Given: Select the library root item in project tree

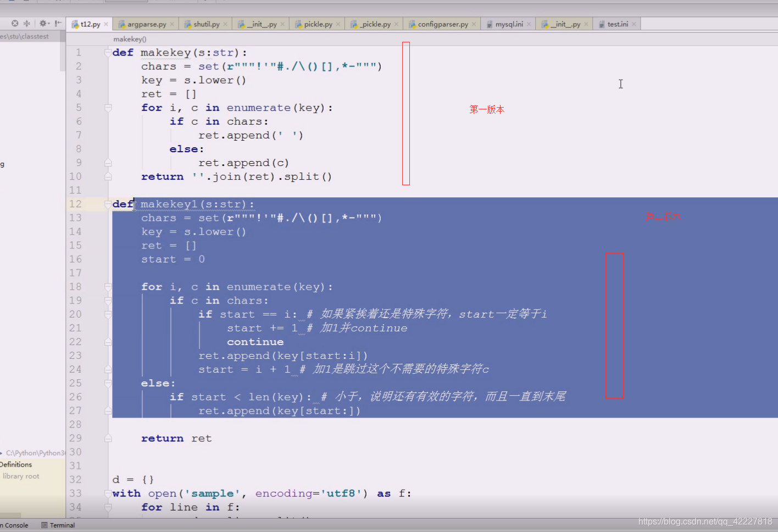Looking at the screenshot, I should coord(21,476).
